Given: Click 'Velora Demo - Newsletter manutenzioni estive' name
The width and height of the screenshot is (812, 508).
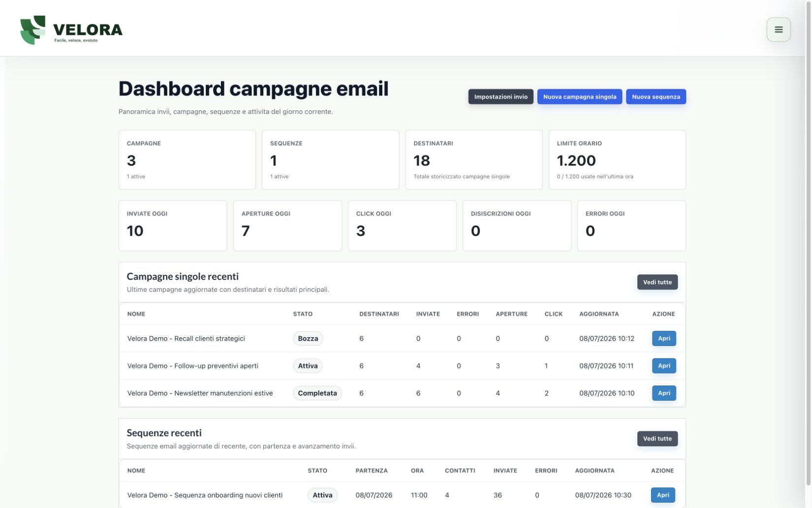Looking at the screenshot, I should [200, 393].
